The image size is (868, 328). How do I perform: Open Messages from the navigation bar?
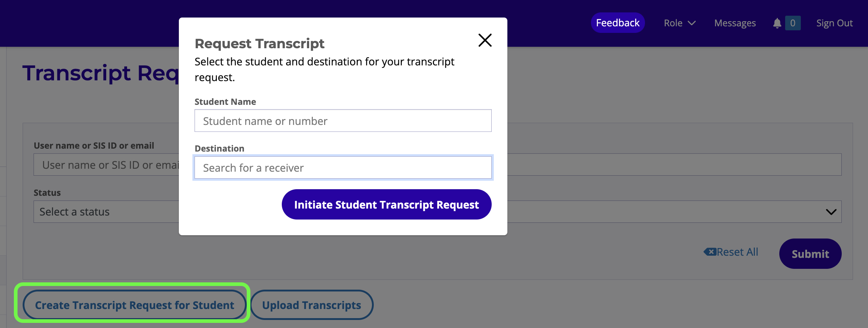click(734, 23)
